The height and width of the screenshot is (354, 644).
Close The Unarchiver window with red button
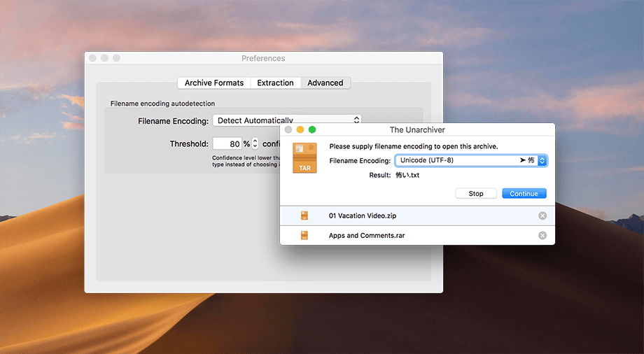point(288,129)
